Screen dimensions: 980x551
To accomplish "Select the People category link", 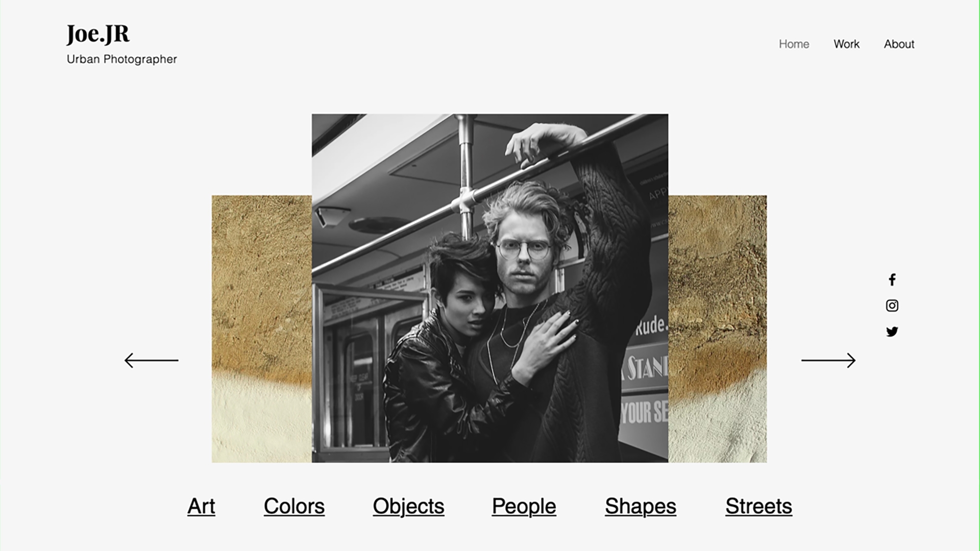I will [524, 505].
